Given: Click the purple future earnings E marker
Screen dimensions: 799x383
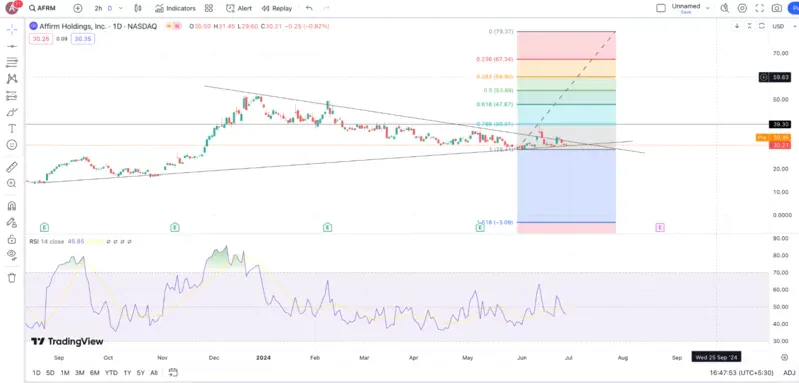Looking at the screenshot, I should 659,227.
